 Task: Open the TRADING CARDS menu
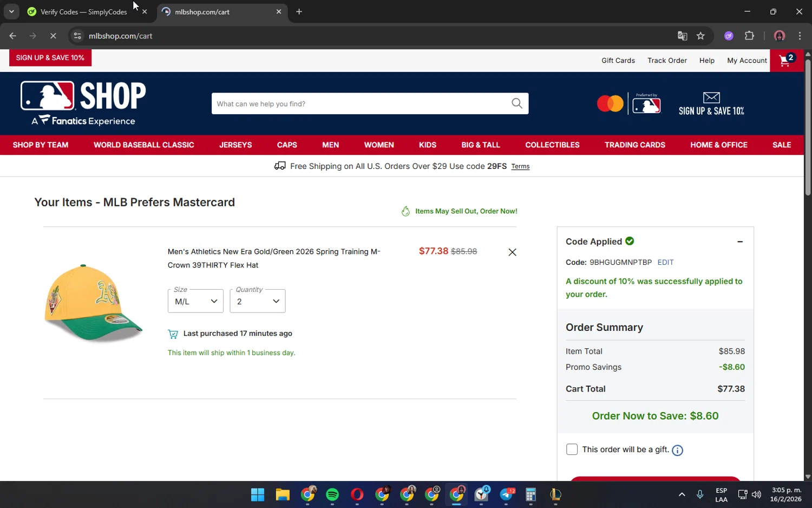(635, 145)
